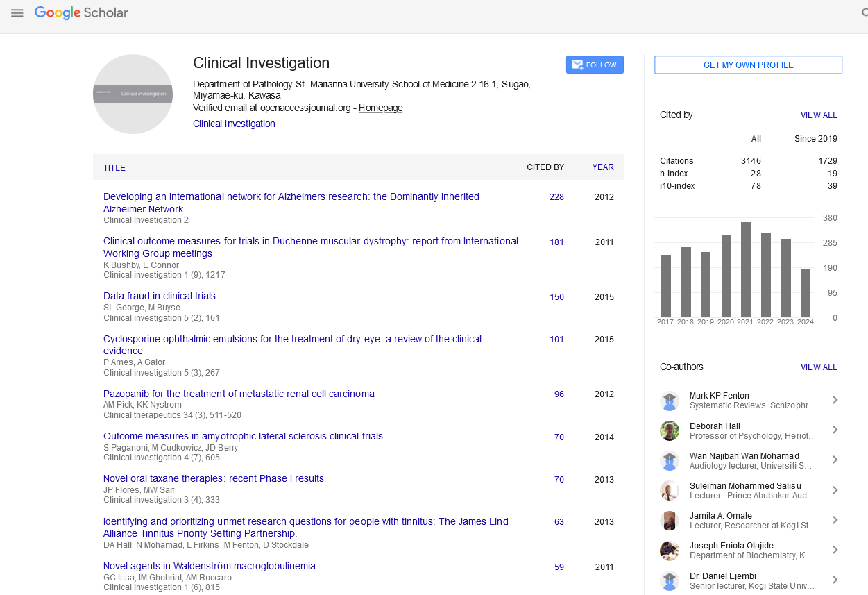Click h-index value 28
The width and height of the screenshot is (868, 595).
(x=756, y=174)
